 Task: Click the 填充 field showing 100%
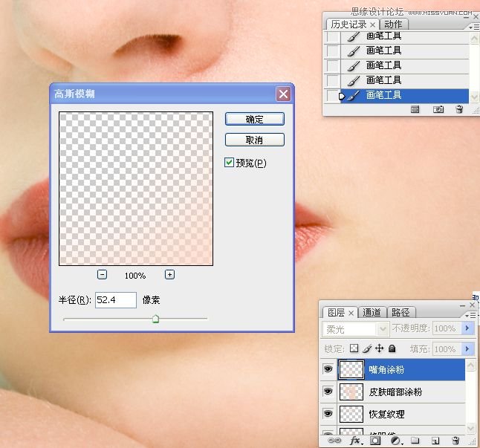click(x=447, y=349)
